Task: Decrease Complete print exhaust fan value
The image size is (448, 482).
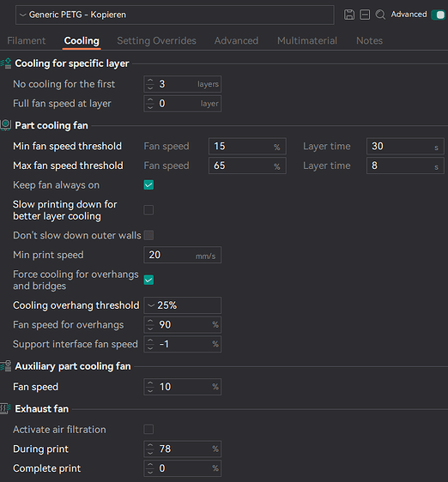Action: (150, 472)
